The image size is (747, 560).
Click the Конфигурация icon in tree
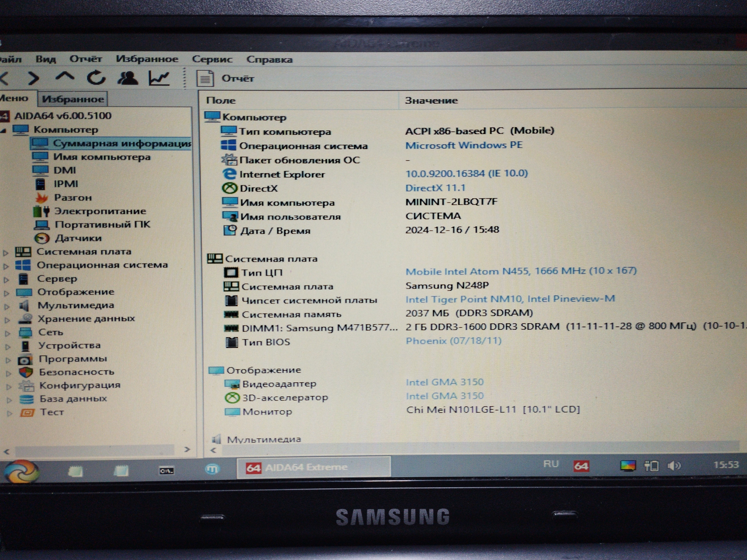(26, 385)
